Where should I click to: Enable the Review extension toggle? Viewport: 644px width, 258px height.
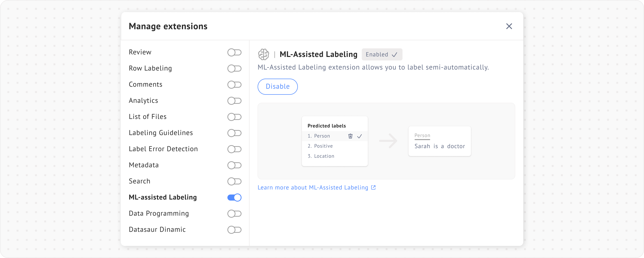tap(234, 52)
